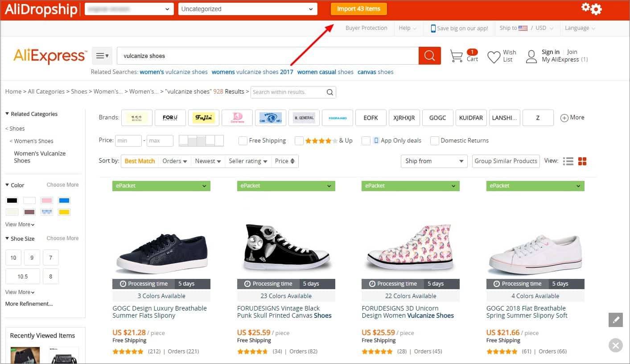
Task: Click the Import 43 items button
Action: tap(359, 9)
